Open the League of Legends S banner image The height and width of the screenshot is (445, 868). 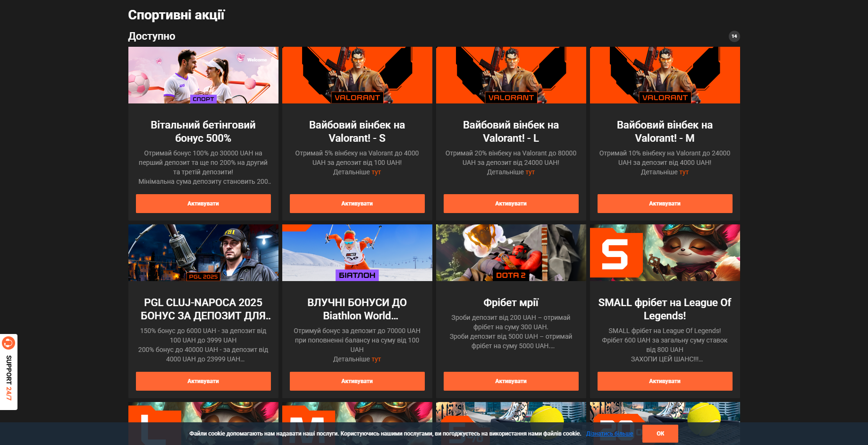tap(665, 253)
